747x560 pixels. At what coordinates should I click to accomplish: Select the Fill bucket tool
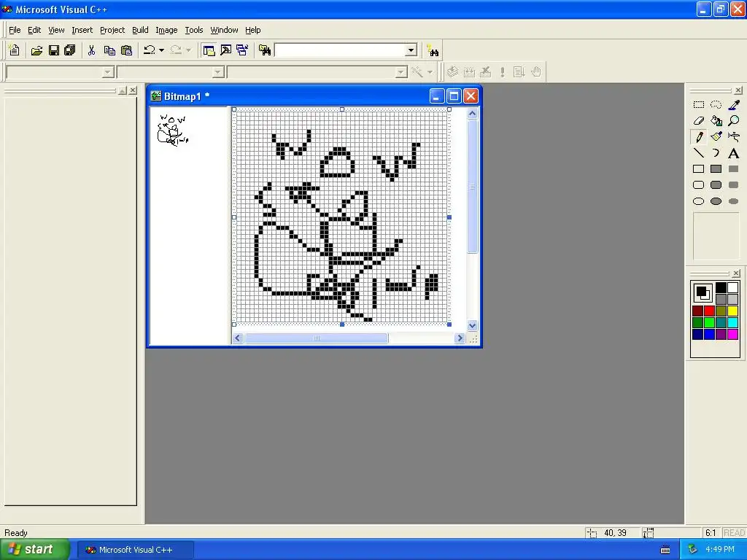(716, 121)
